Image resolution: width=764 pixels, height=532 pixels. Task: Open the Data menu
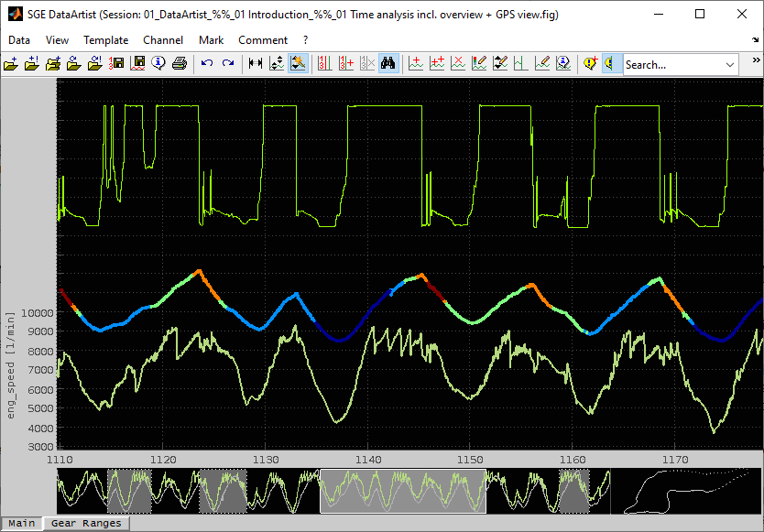[x=19, y=40]
